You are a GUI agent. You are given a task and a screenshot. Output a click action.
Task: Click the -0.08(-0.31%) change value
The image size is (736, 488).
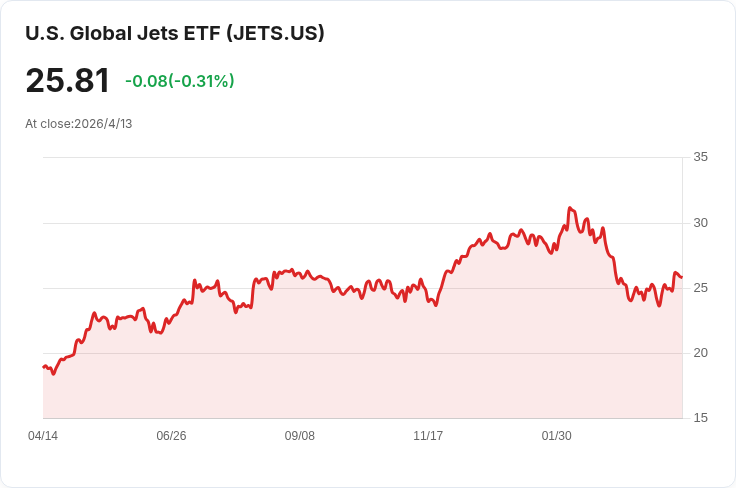point(179,81)
